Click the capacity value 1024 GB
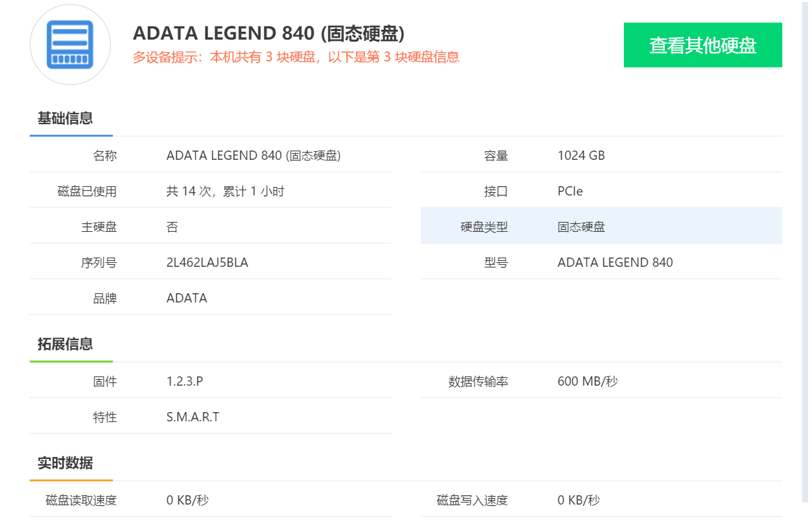 pos(581,156)
